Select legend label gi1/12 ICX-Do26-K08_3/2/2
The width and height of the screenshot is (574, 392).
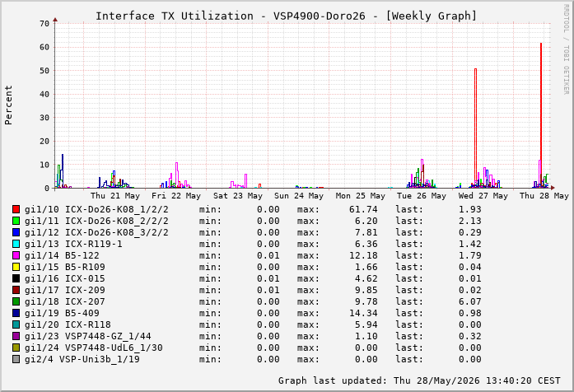click(96, 232)
